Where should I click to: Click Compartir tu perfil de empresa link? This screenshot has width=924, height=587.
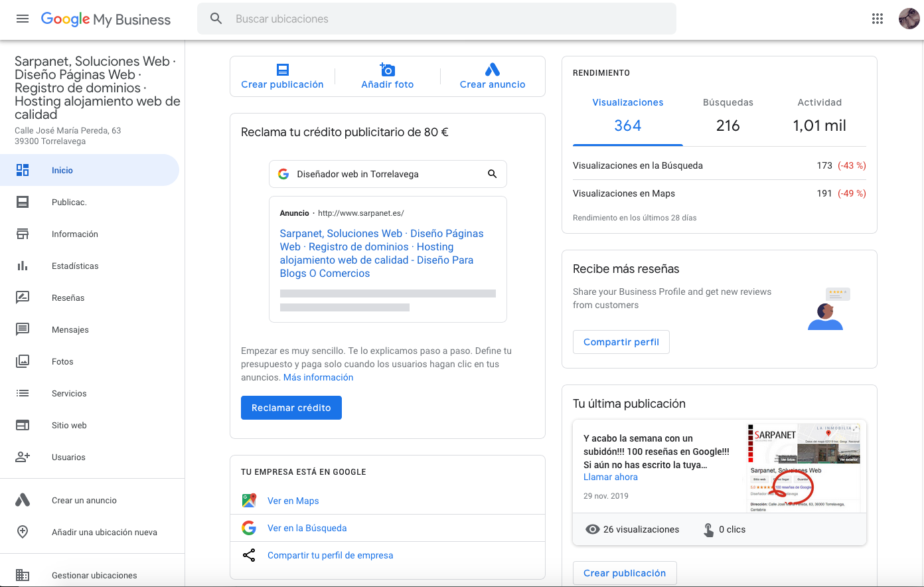pos(331,555)
